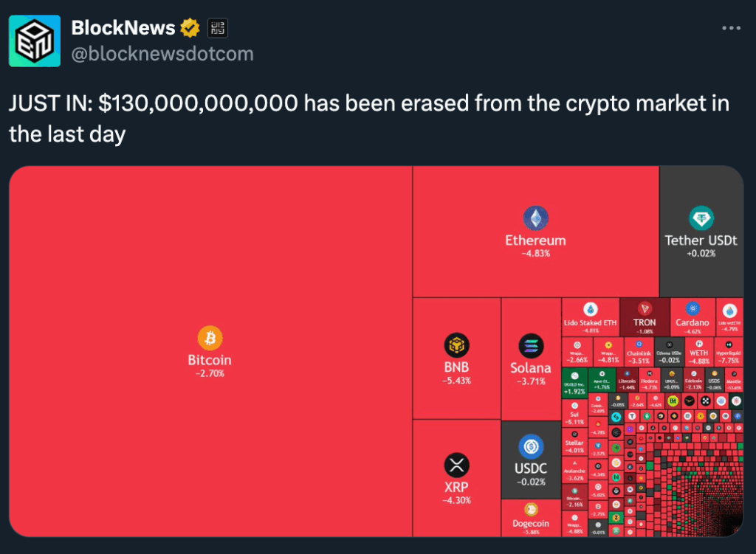Select the Hyperliquid -7.75% tile
This screenshot has width=756, height=554.
(x=728, y=352)
